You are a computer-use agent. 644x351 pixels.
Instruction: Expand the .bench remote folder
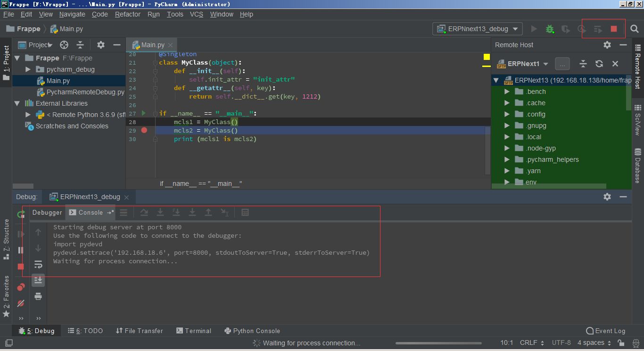[x=507, y=92]
